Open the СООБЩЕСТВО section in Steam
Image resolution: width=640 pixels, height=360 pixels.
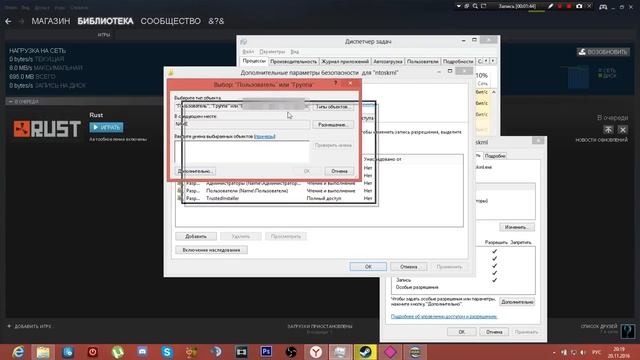click(x=171, y=21)
